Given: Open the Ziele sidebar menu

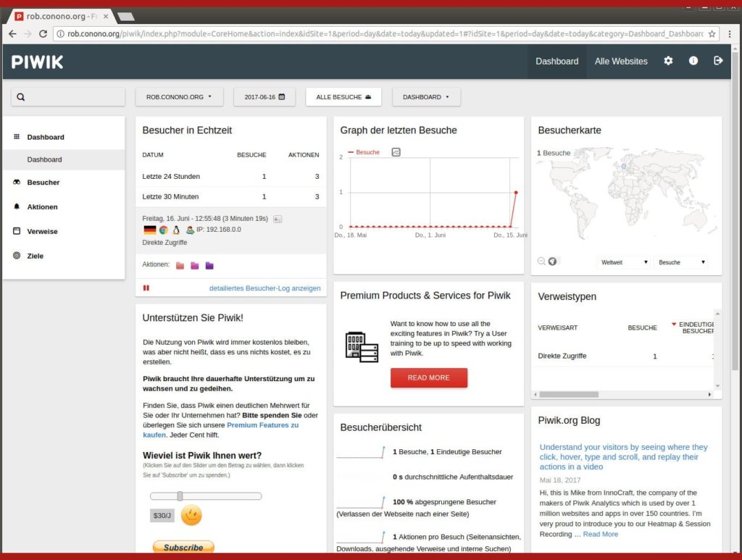Looking at the screenshot, I should pyautogui.click(x=35, y=256).
